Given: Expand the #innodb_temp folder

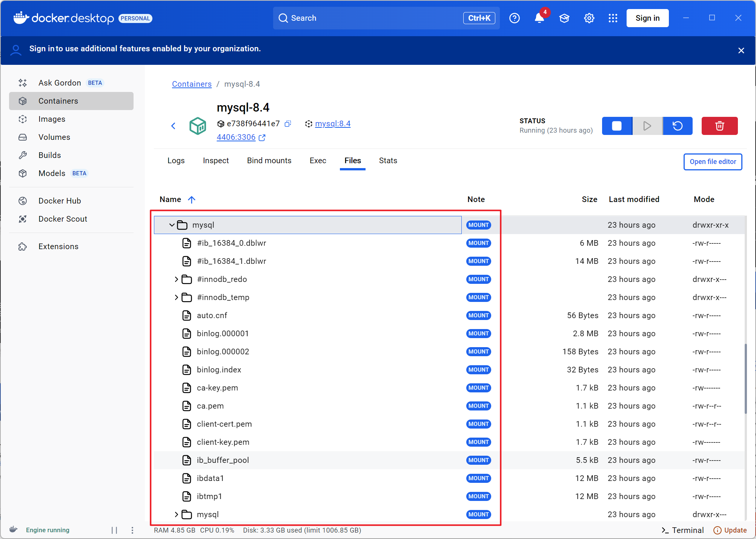Looking at the screenshot, I should point(176,297).
